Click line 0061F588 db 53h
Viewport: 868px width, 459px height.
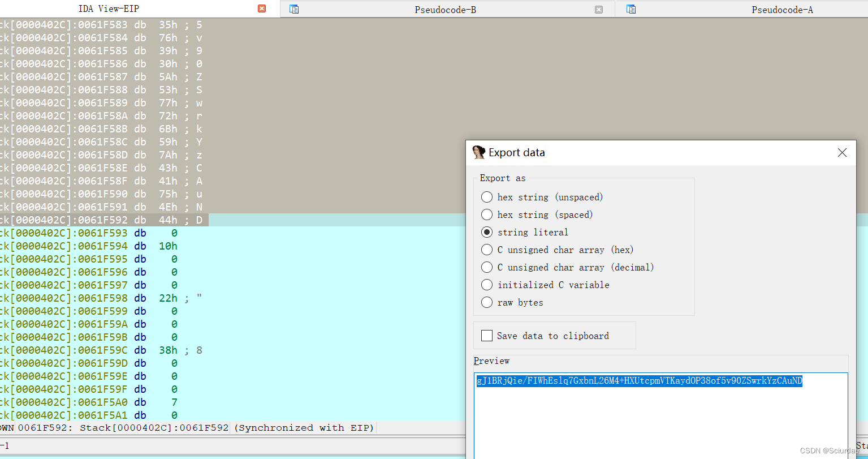coord(101,90)
